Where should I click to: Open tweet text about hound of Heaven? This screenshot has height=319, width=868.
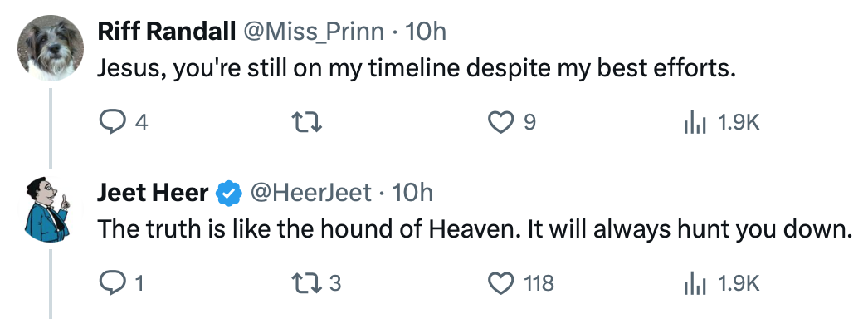pos(475,229)
